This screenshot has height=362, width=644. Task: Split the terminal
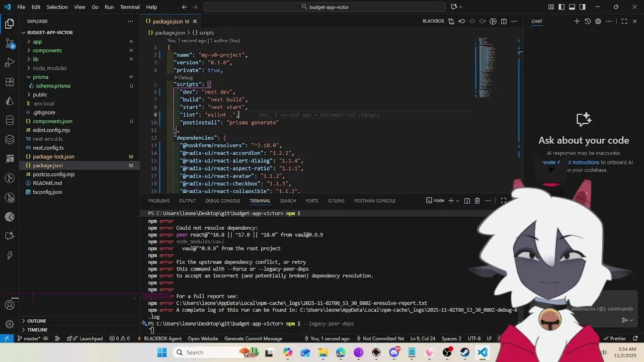(467, 201)
